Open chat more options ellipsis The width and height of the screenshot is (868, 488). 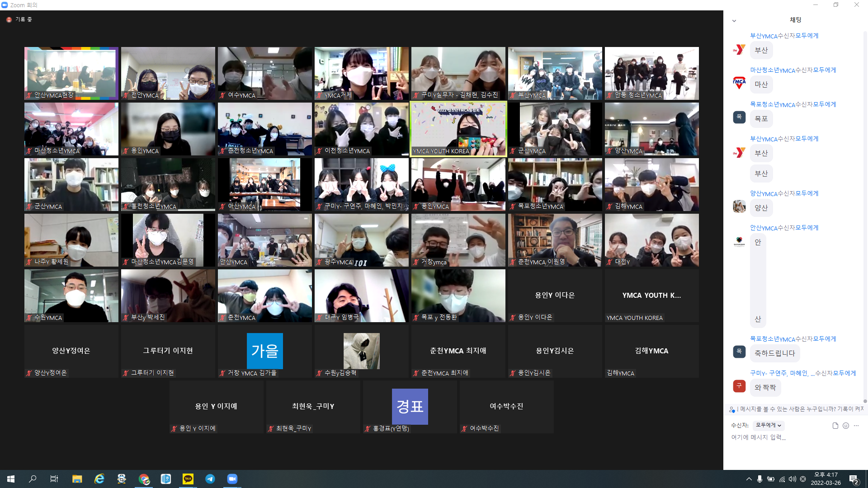pyautogui.click(x=856, y=426)
